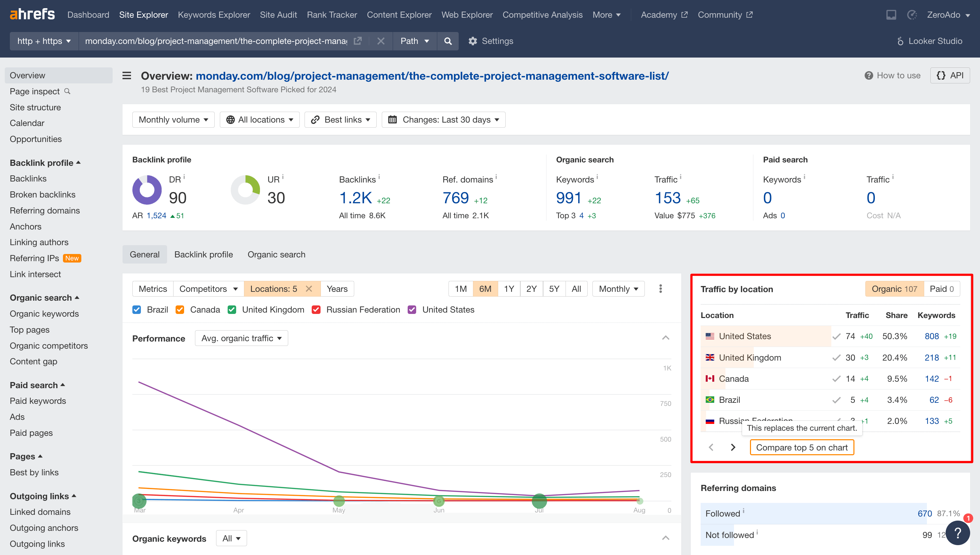
Task: Open Changes: Last 30 days dropdown
Action: pyautogui.click(x=443, y=120)
